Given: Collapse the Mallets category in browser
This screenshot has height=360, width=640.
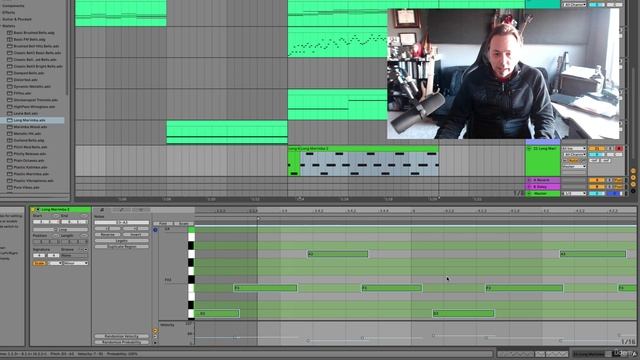Looking at the screenshot, I should point(2,26).
